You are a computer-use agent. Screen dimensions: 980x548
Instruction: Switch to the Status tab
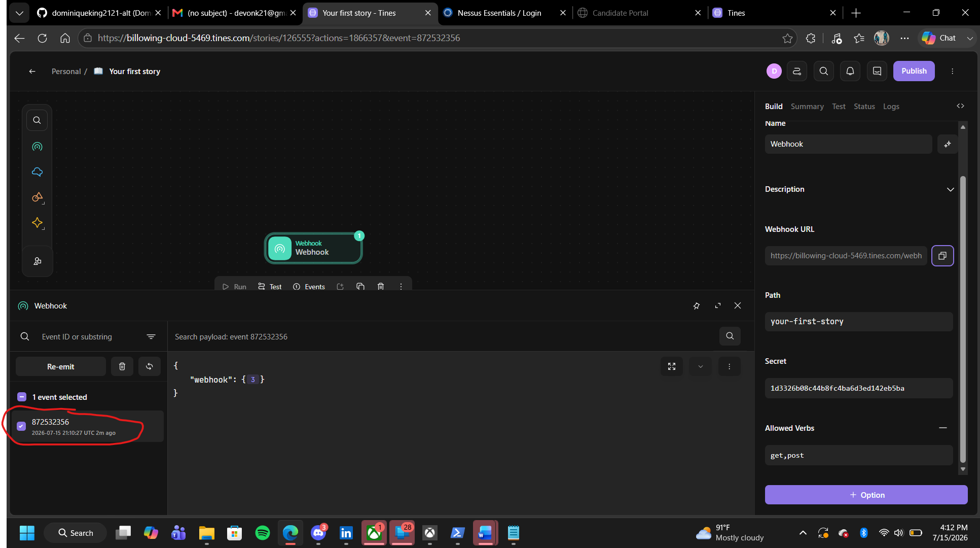pyautogui.click(x=864, y=106)
